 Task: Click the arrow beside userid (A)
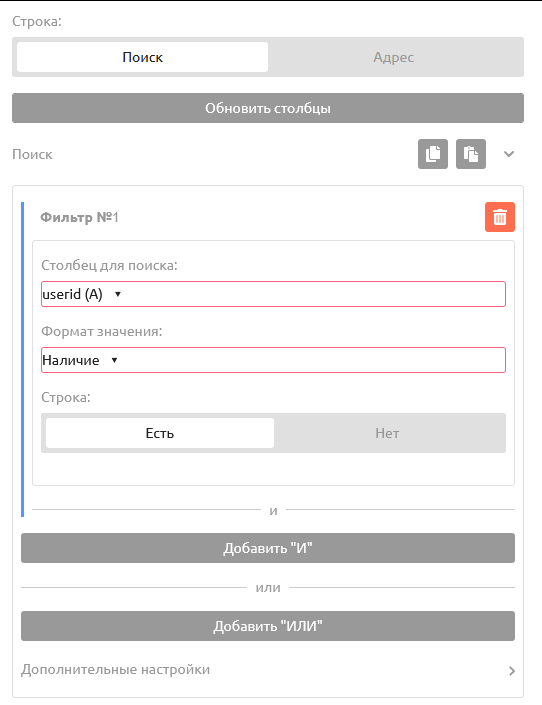(x=118, y=294)
